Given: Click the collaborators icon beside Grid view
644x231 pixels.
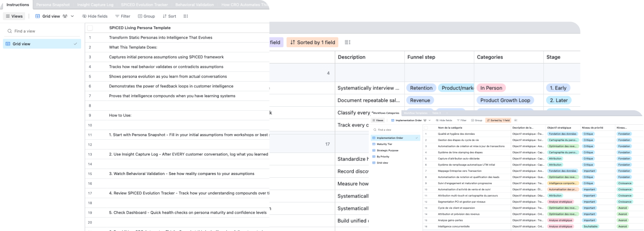Looking at the screenshot, I should (65, 16).
